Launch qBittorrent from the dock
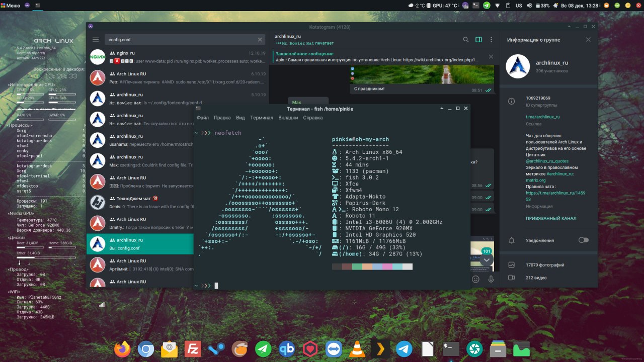Viewport: 644px width, 362px height. [287, 348]
